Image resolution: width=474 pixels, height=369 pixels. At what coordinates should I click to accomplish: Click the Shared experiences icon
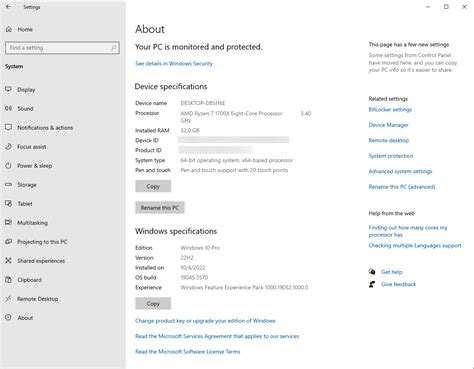[8, 260]
